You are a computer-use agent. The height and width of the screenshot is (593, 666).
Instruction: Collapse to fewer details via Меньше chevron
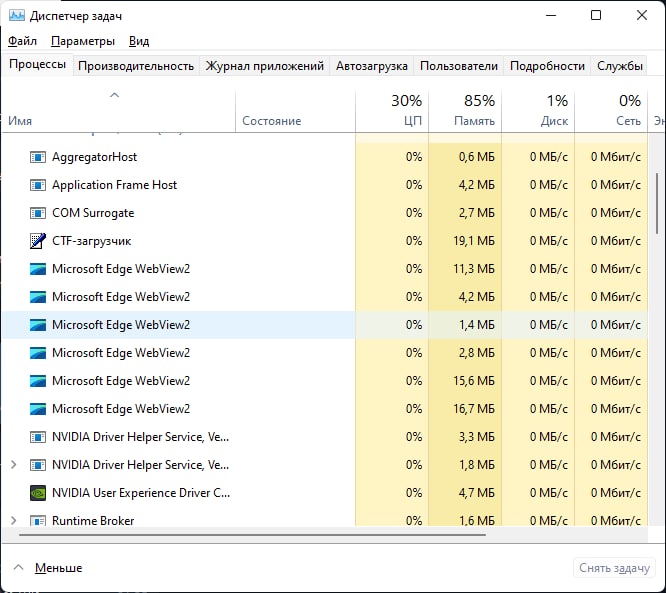pos(18,568)
